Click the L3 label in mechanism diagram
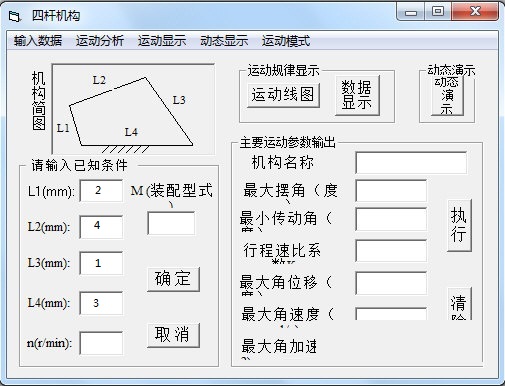The image size is (505, 386). point(179,100)
